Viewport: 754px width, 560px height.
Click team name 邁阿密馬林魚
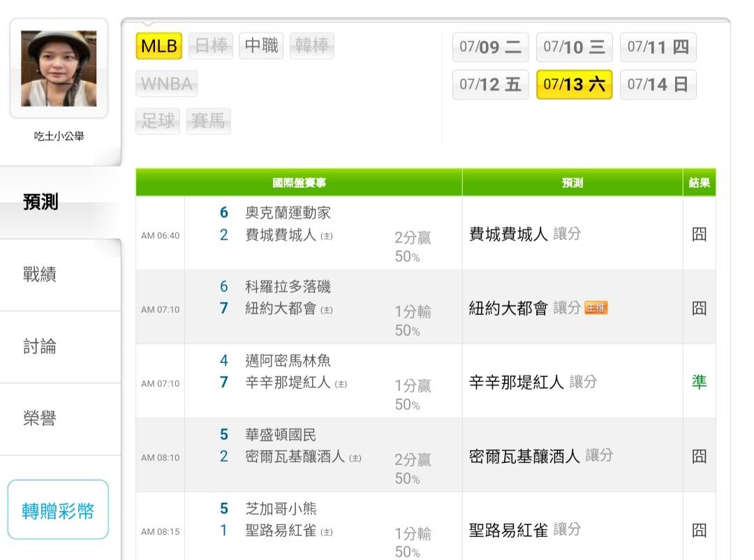(288, 361)
